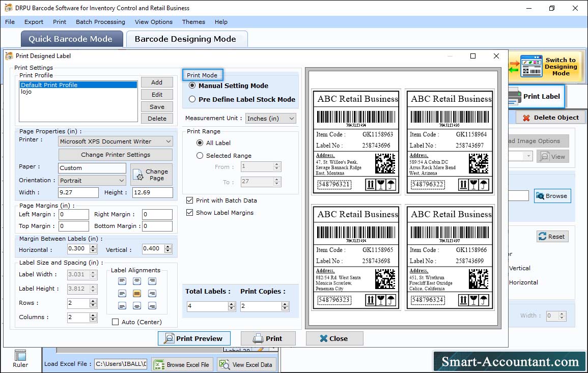Select Manual Setting Mode radio button
Viewport: 588px width, 373px height.
tap(192, 85)
